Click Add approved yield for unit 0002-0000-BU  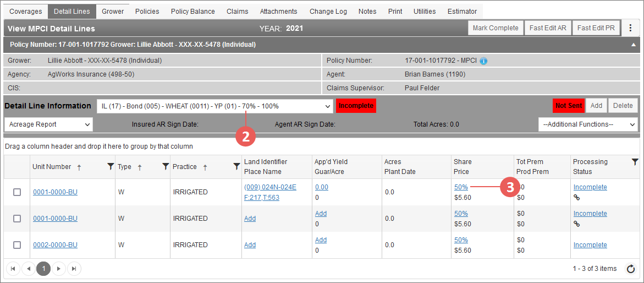tap(321, 240)
